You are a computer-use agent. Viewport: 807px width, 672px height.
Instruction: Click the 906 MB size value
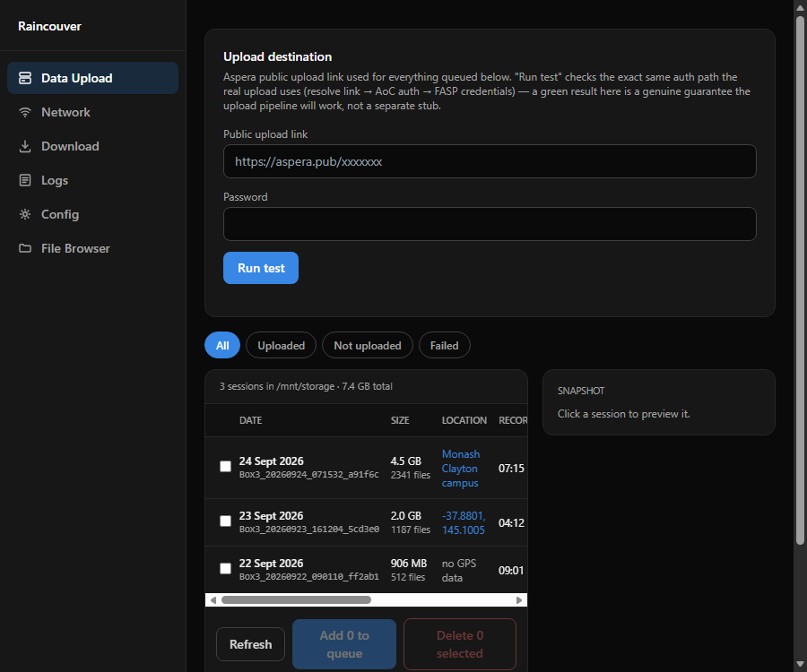[x=409, y=564]
